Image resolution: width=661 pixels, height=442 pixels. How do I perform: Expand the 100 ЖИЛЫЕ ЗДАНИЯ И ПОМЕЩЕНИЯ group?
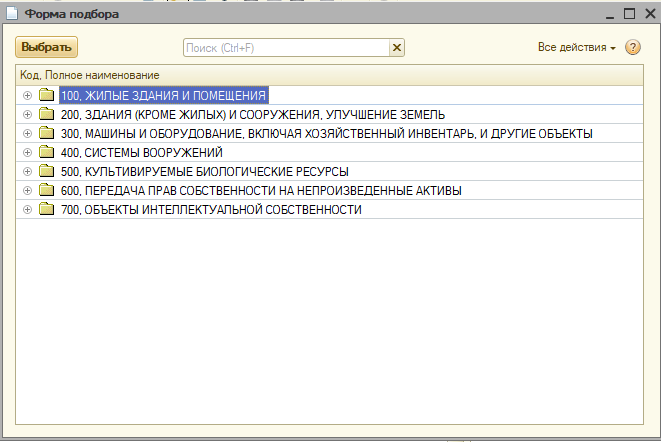tap(27, 96)
